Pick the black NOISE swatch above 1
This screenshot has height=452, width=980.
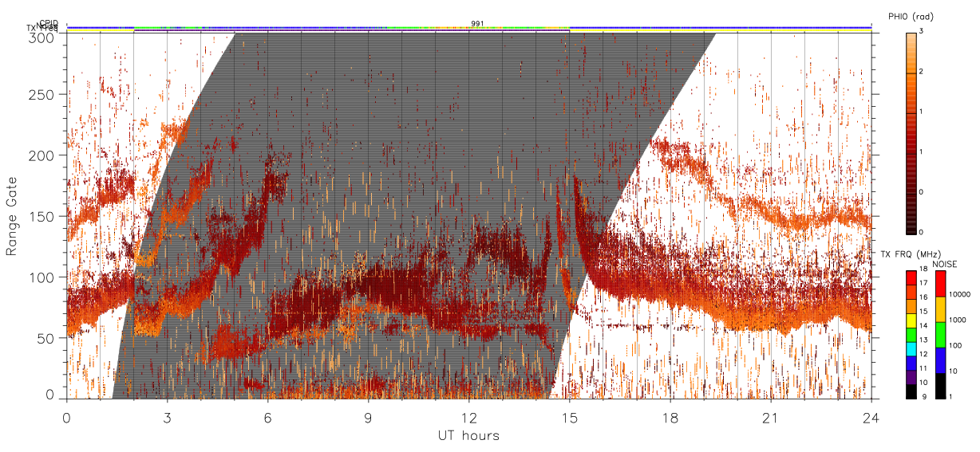(x=941, y=386)
